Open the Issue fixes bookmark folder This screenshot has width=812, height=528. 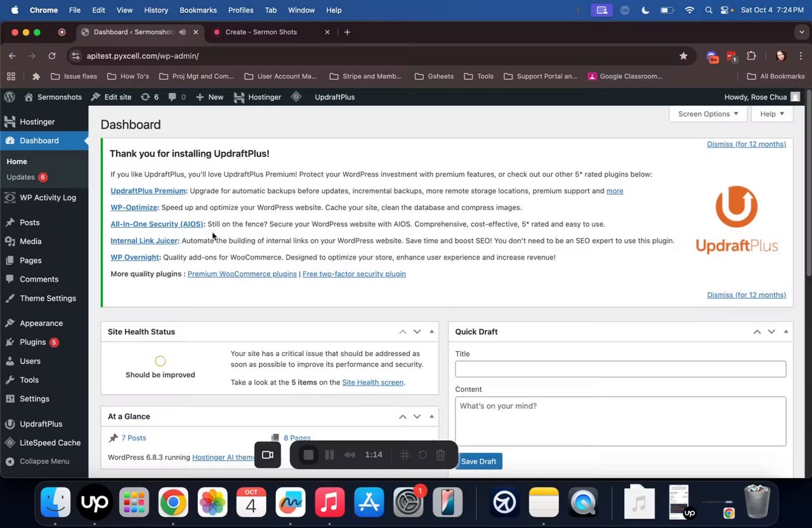pyautogui.click(x=74, y=76)
